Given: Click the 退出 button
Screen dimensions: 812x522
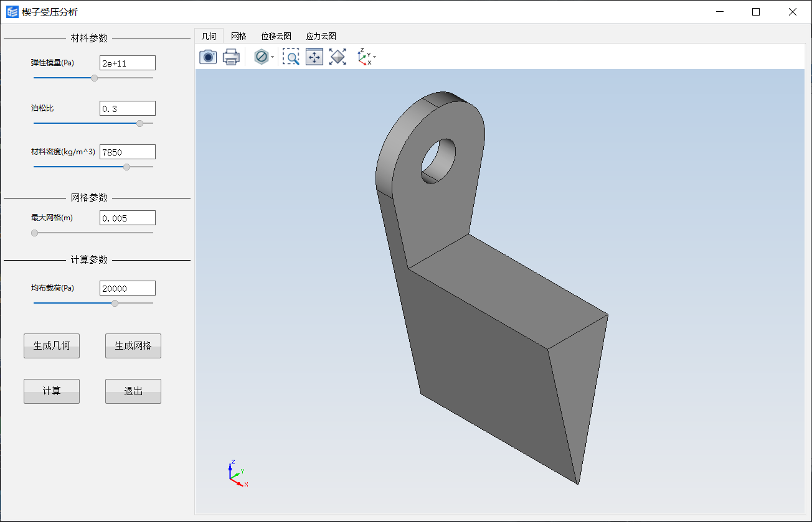Looking at the screenshot, I should 133,391.
